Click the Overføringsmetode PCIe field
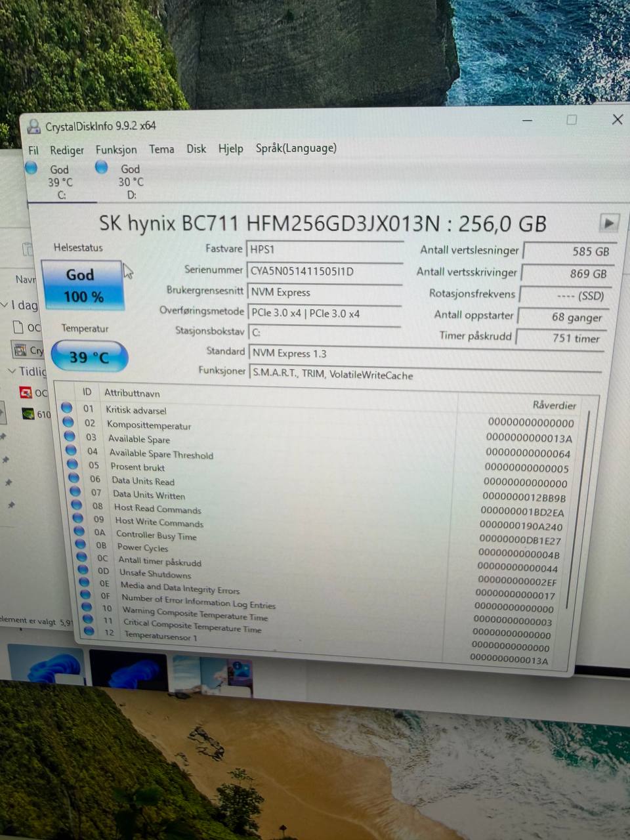 324,314
